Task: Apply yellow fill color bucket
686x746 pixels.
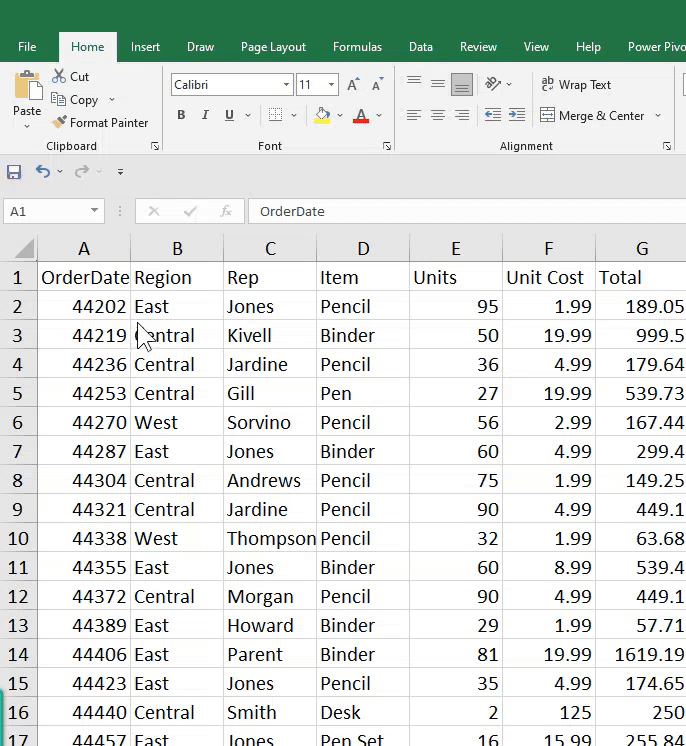Action: pos(322,115)
